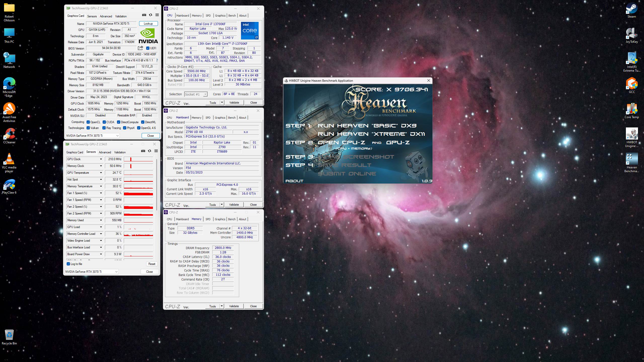Image resolution: width=644 pixels, height=362 pixels.
Task: Toggle the CUDA checkbox
Action: coord(104,122)
